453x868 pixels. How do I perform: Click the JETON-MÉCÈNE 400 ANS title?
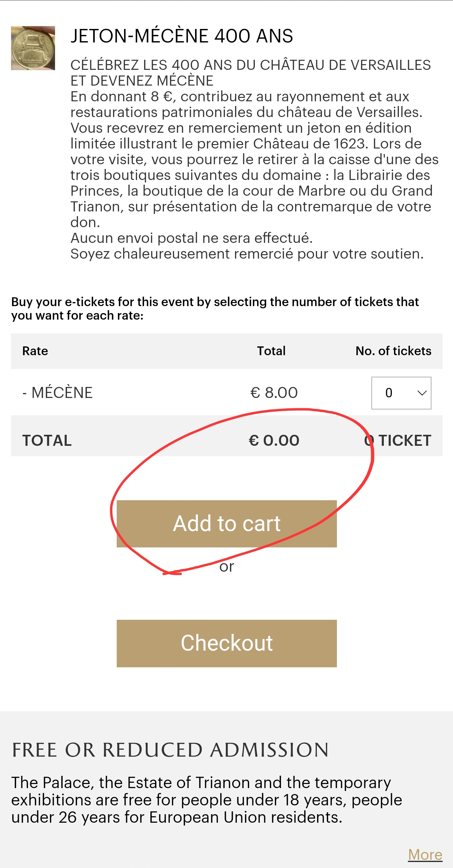click(x=182, y=36)
